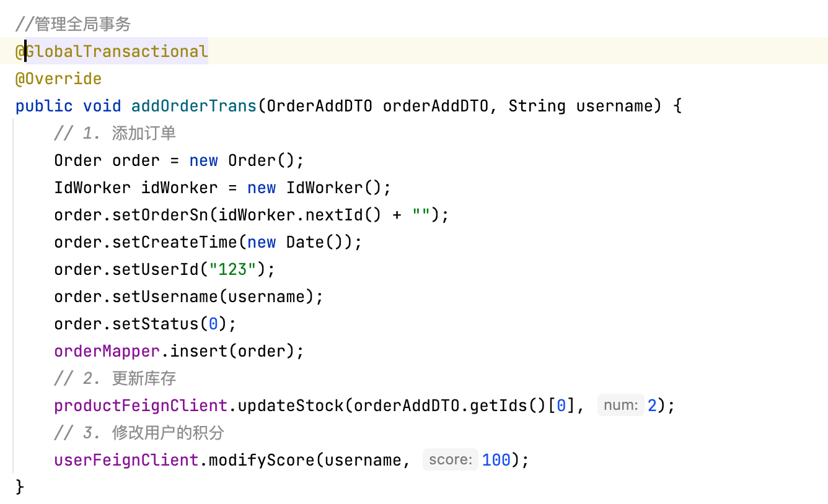Click the setStatus method call
This screenshot has width=828, height=504.
(x=156, y=324)
